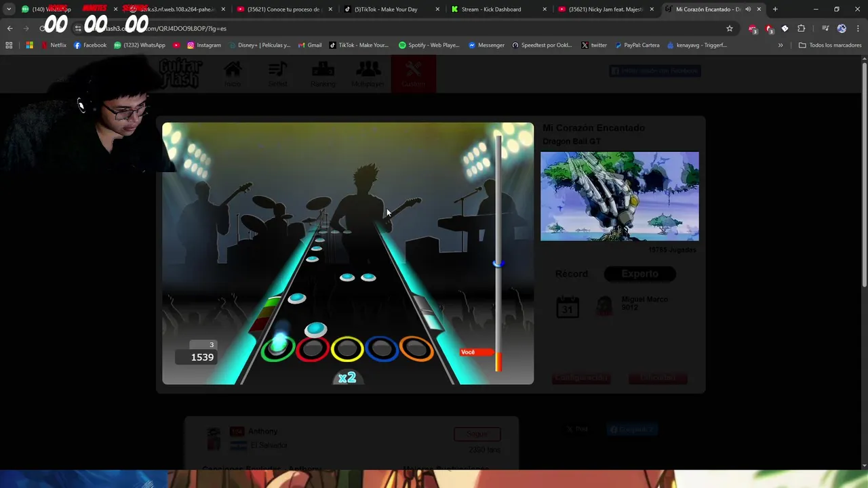This screenshot has width=868, height=488.
Task: Open the apps grid bookmark icon
Action: click(x=9, y=45)
